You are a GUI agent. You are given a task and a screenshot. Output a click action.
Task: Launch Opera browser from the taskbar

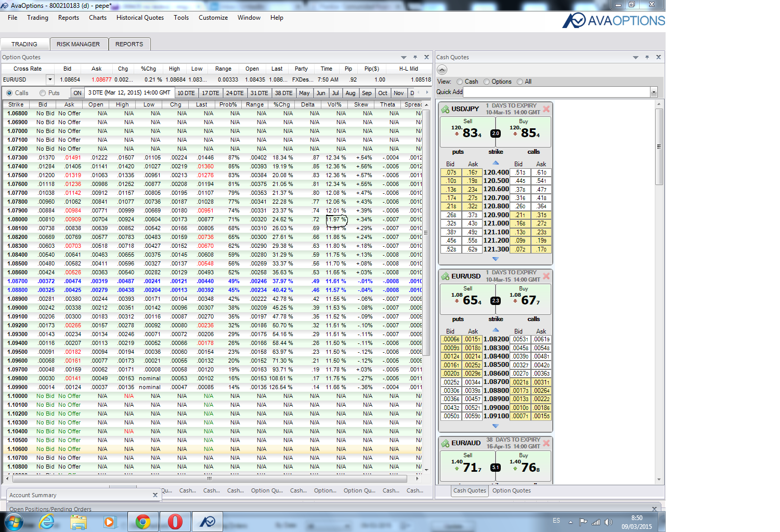point(175,522)
